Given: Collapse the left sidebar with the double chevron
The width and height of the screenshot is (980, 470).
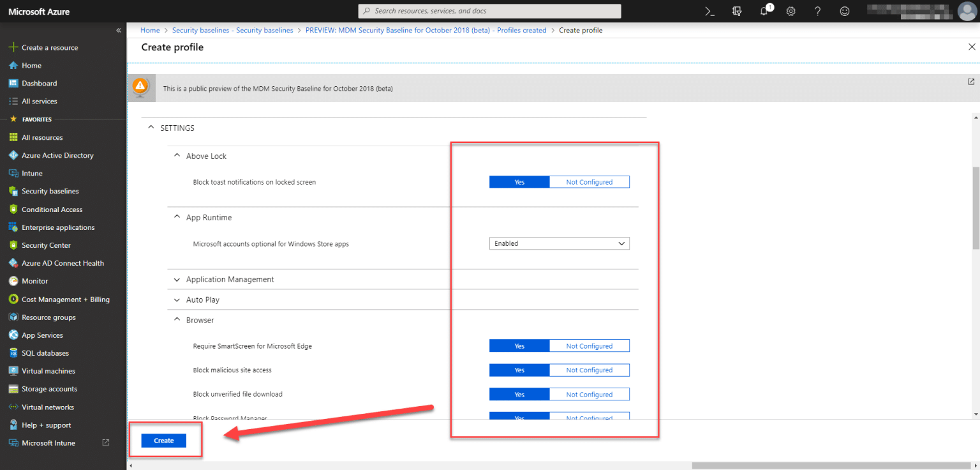Looking at the screenshot, I should click(119, 30).
